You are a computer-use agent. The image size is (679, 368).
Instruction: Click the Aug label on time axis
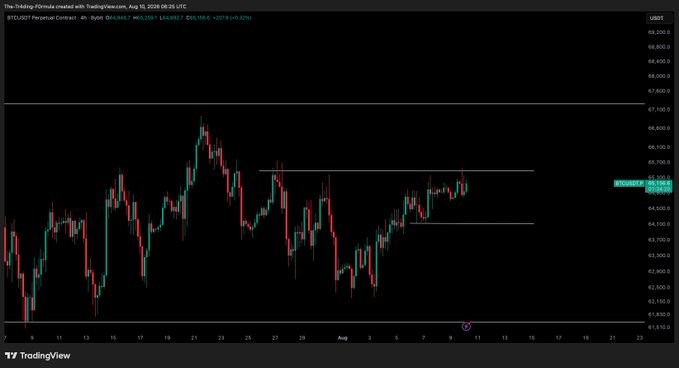pyautogui.click(x=343, y=338)
